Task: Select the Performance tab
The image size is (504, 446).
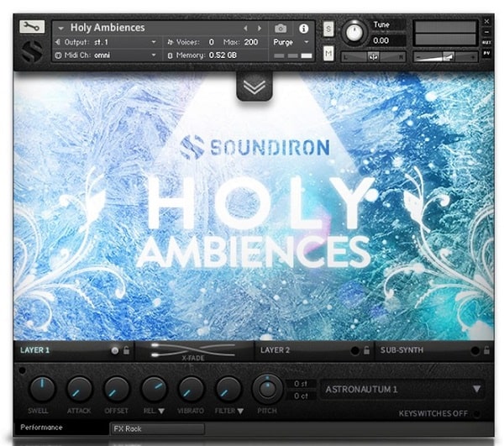Action: (44, 428)
